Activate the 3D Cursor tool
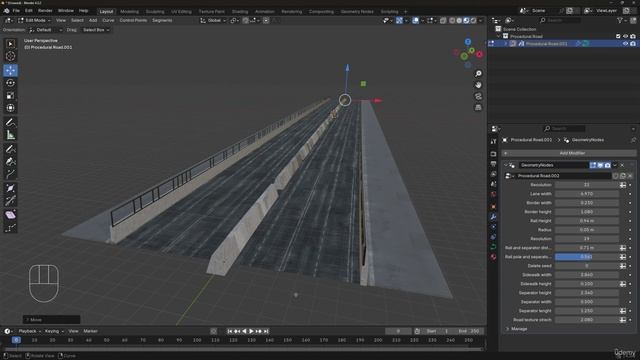The height and width of the screenshot is (360, 640). click(x=11, y=56)
